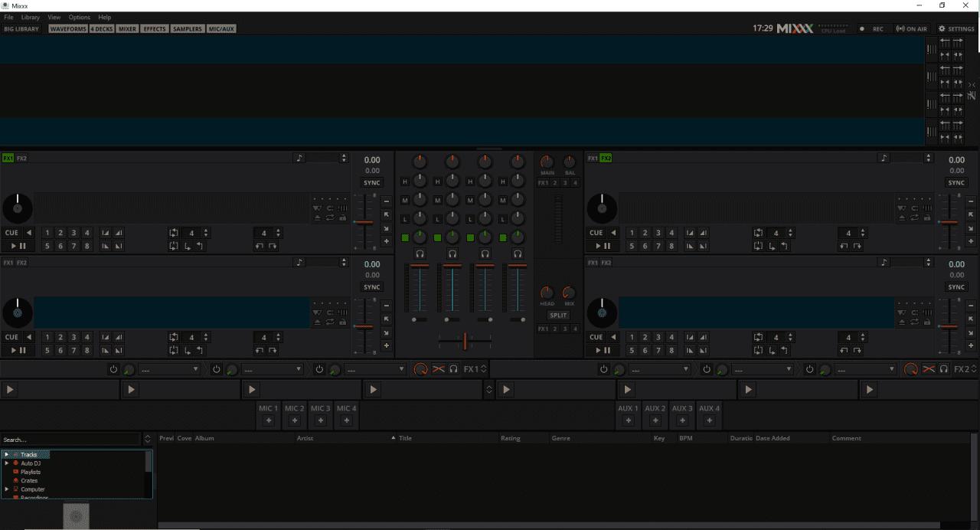Click the plus button under MIC 1
The height and width of the screenshot is (530, 980).
point(268,420)
